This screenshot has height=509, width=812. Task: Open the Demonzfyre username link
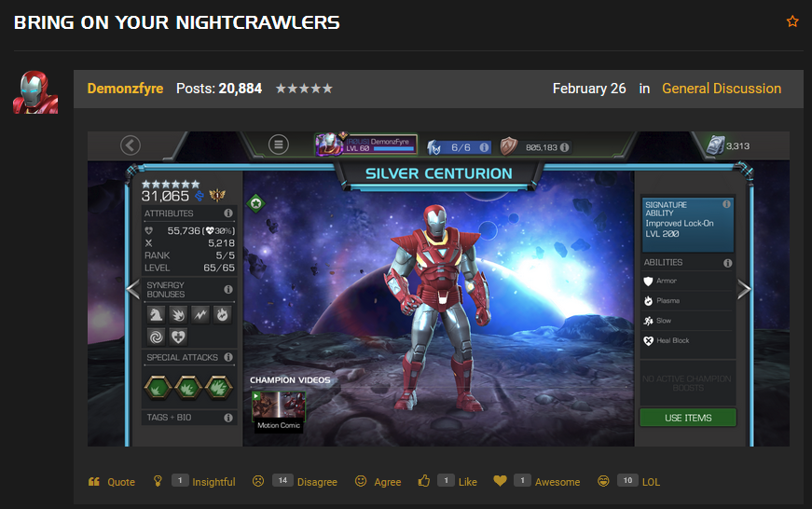click(125, 89)
